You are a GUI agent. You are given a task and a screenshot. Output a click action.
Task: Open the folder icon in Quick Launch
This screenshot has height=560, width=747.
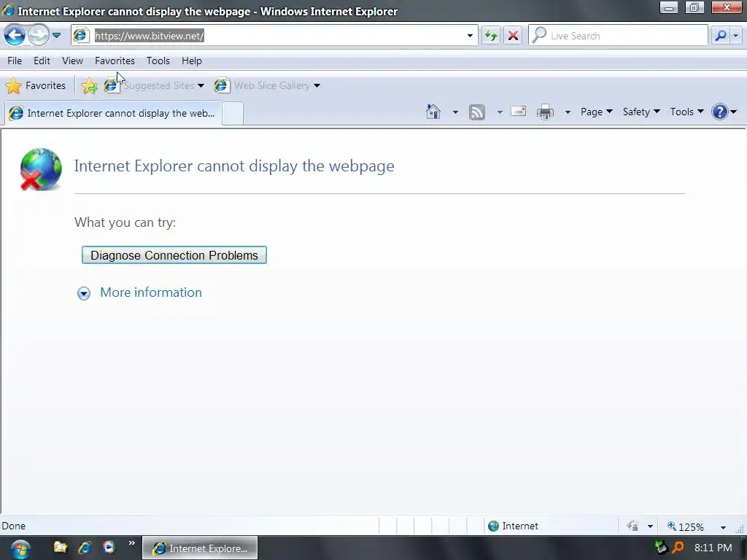pyautogui.click(x=61, y=548)
